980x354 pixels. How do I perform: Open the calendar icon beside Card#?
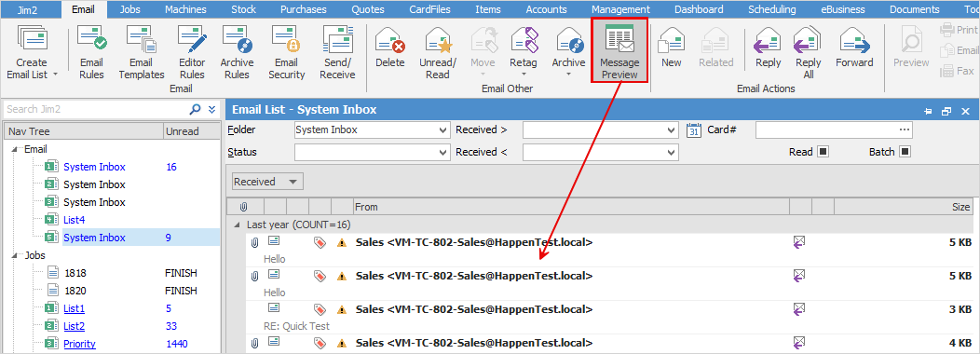click(693, 130)
